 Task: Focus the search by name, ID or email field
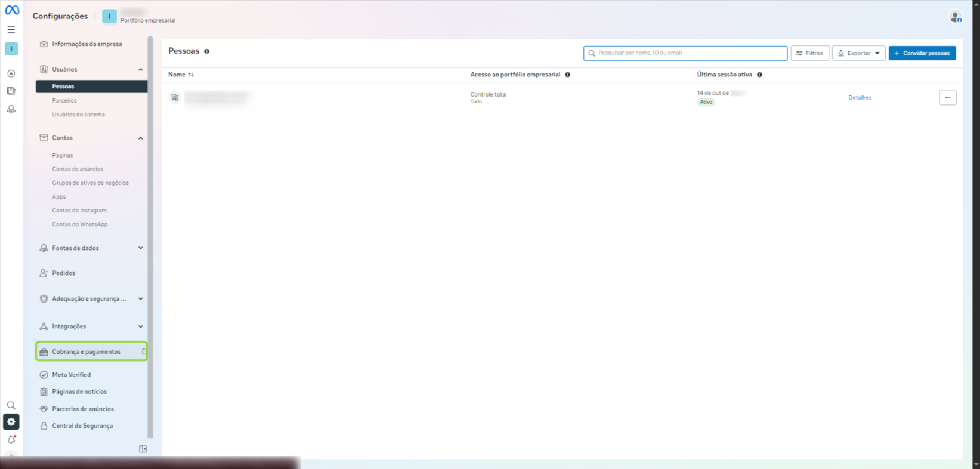[x=686, y=53]
